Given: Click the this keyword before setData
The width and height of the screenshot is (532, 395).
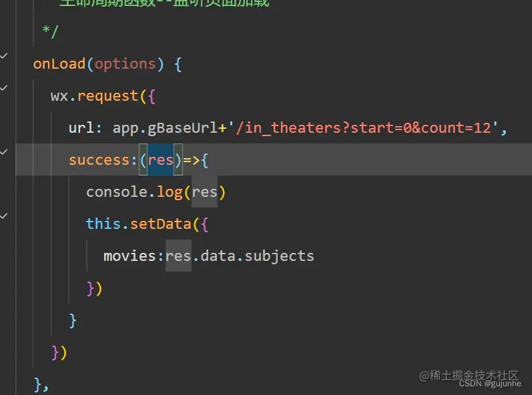Looking at the screenshot, I should click(x=103, y=224).
